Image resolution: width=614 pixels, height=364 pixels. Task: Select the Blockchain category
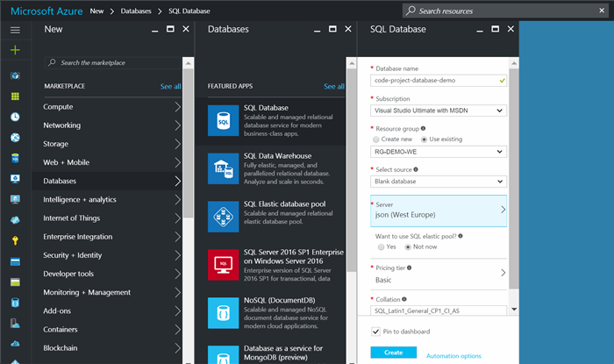pyautogui.click(x=107, y=348)
